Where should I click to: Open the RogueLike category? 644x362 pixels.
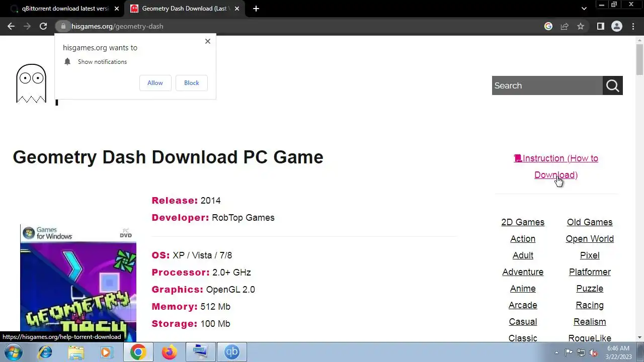pos(590,338)
